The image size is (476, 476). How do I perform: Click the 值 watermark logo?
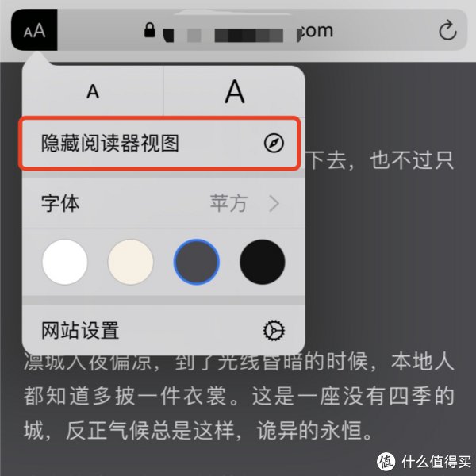pos(386,462)
